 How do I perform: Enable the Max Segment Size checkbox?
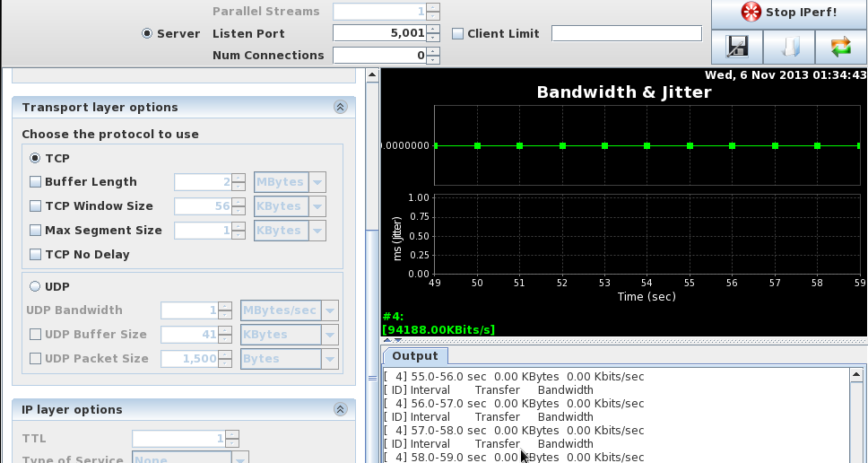coord(35,230)
